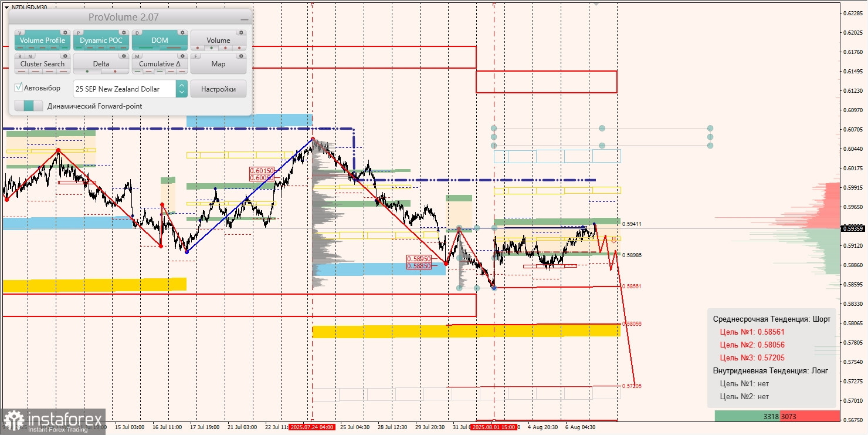Click the P hotkey badge on Dynamic POC
Image resolution: width=868 pixels, height=435 pixels.
pos(79,33)
